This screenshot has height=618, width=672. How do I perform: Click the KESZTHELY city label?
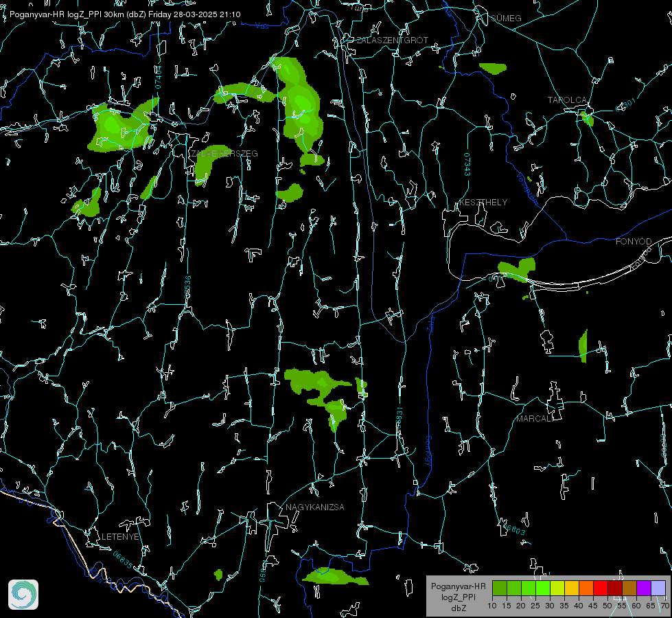click(x=483, y=202)
